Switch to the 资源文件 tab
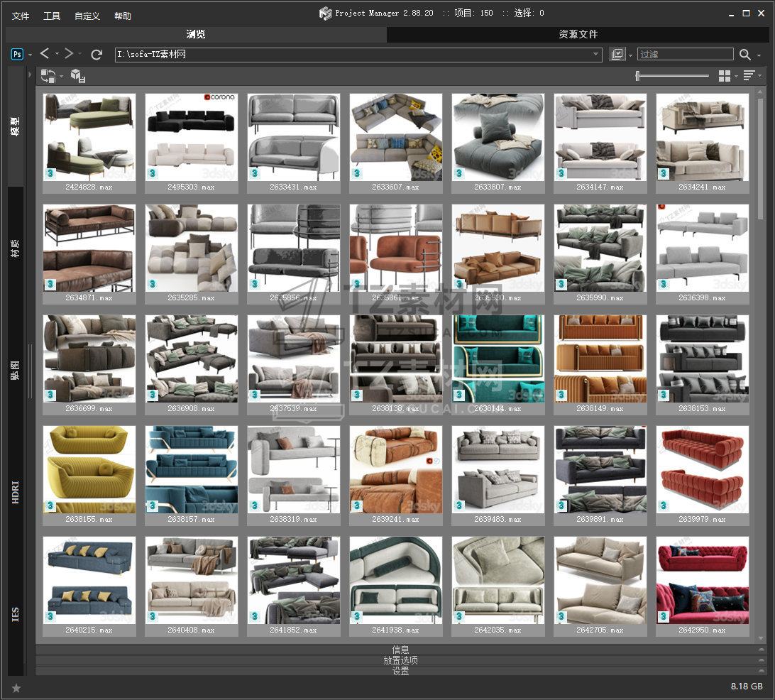775x700 pixels. click(x=578, y=34)
